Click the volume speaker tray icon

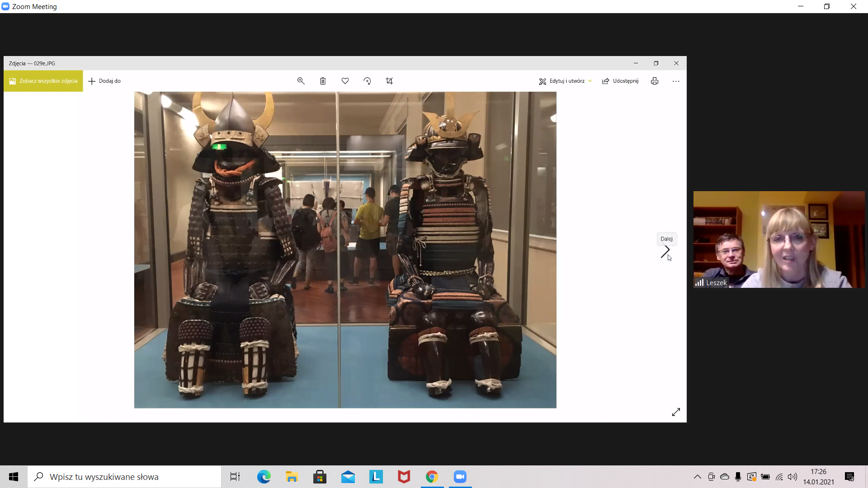pyautogui.click(x=793, y=477)
